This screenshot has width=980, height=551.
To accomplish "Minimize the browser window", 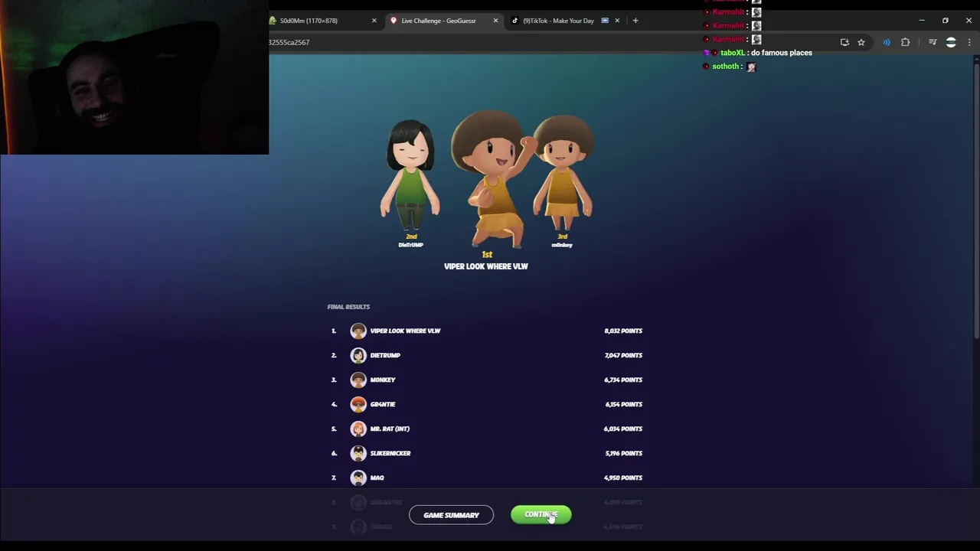I will 922,21.
